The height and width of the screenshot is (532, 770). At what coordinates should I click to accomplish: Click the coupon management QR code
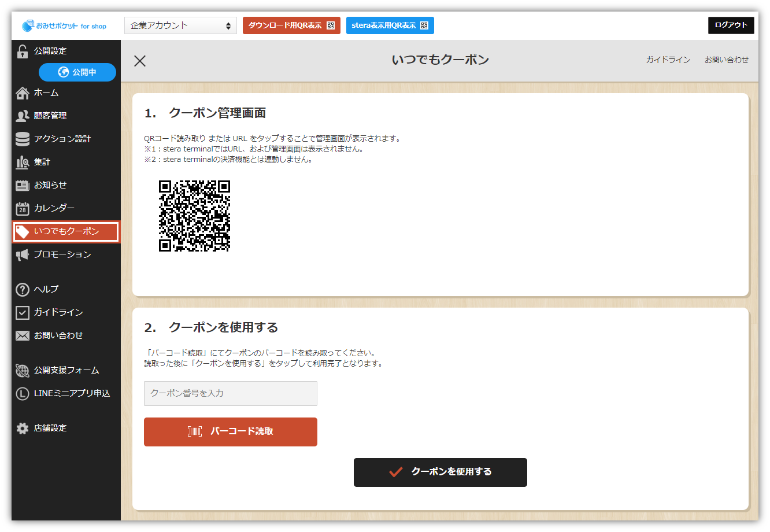tap(195, 216)
